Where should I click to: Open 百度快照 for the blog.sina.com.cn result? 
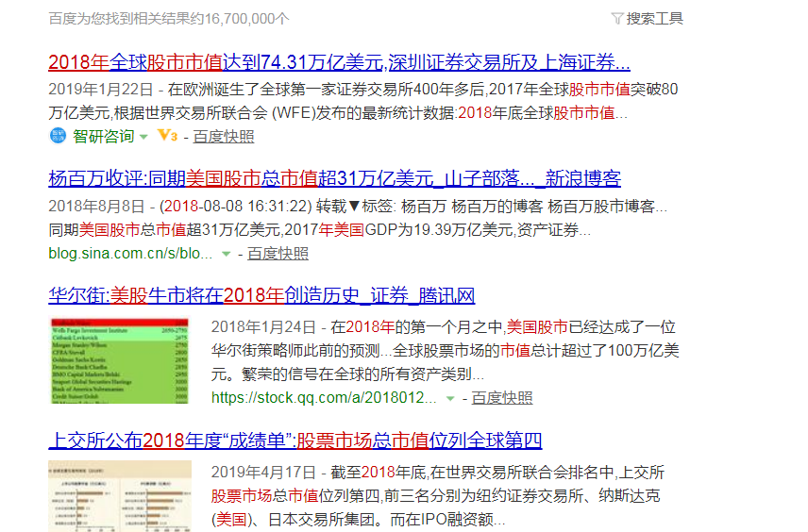point(278,254)
